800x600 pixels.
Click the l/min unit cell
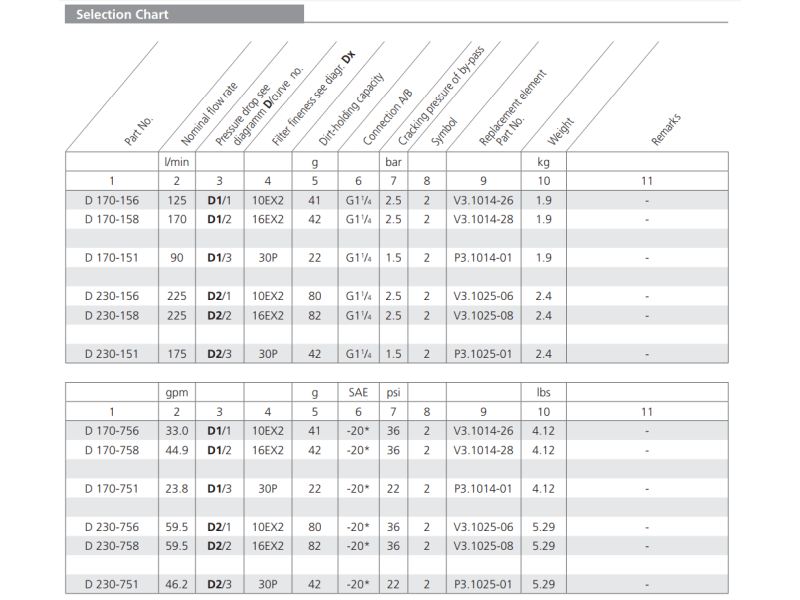point(176,161)
